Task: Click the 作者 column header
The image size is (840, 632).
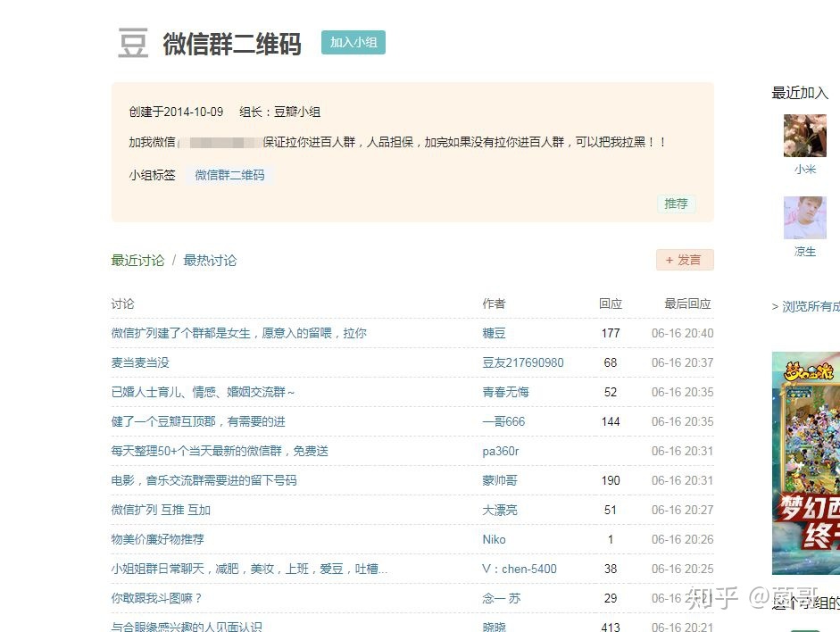Action: (x=494, y=304)
